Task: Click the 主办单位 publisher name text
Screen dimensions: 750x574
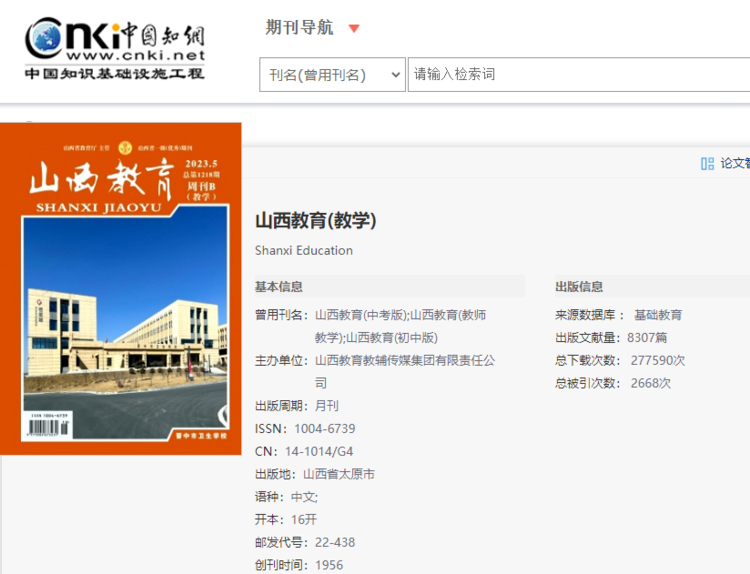Action: click(x=404, y=360)
